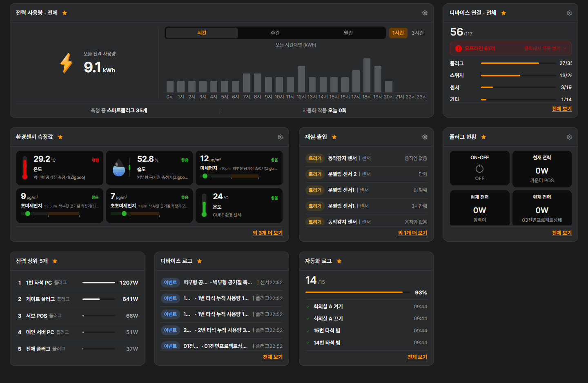The image size is (588, 383).
Task: Switch to the 월간 tab
Action: [x=348, y=33]
